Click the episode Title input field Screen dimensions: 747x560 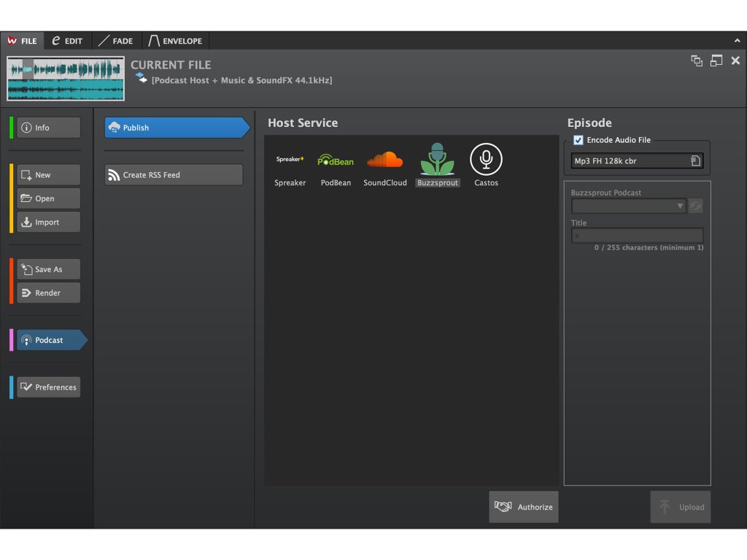point(637,236)
